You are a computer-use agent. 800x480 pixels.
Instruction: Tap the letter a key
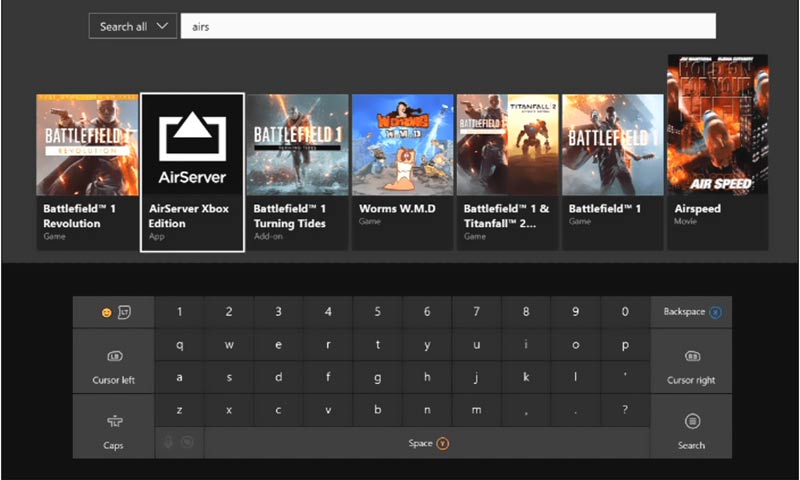coord(180,377)
